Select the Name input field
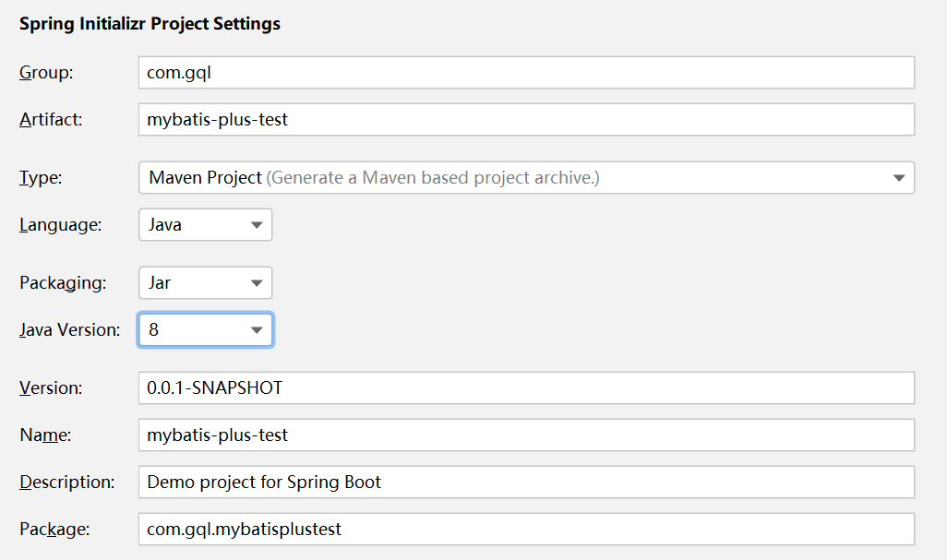Viewport: 947px width, 560px height. [x=526, y=435]
